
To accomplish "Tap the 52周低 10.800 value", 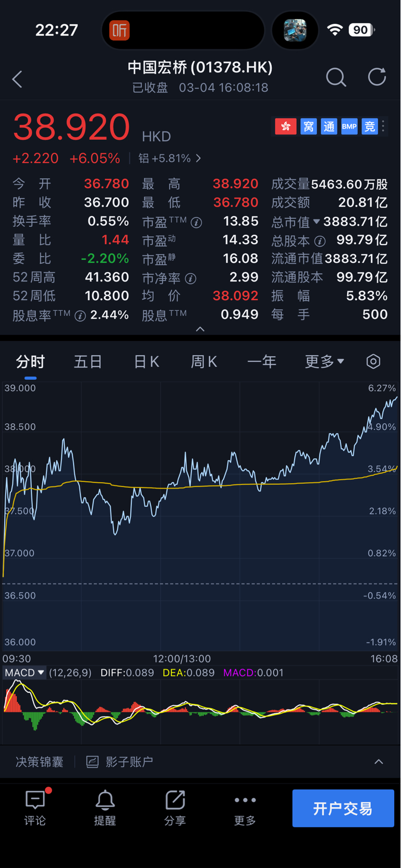I will point(107,296).
